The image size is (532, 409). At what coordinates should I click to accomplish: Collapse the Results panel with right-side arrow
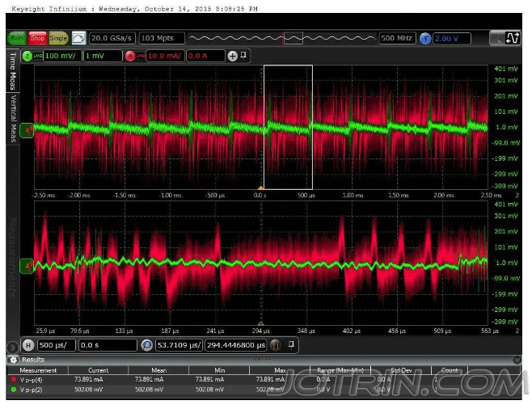(x=517, y=359)
